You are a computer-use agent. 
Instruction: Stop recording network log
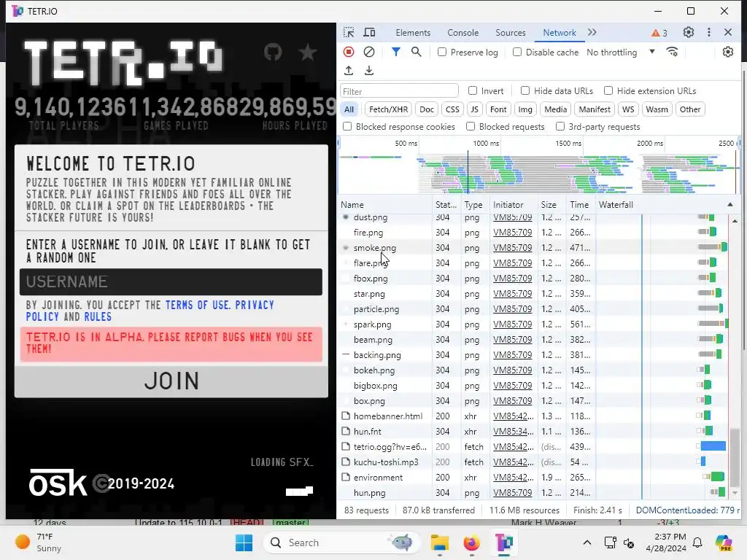click(x=349, y=52)
